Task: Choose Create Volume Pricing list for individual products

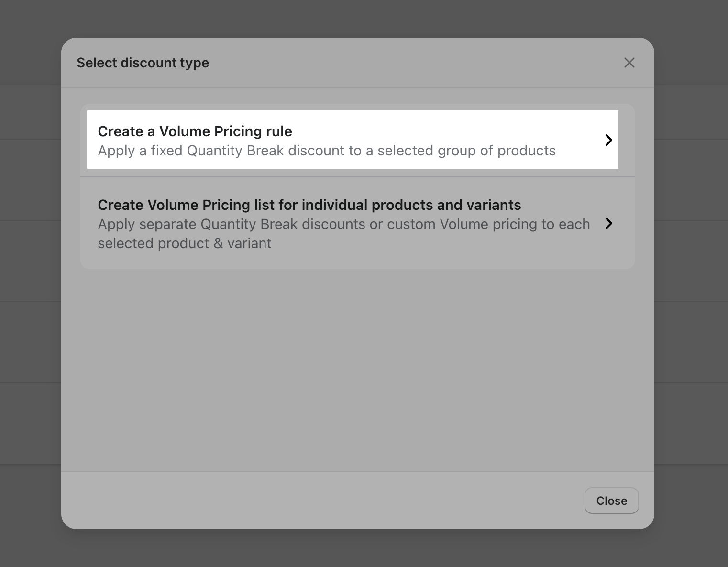Action: 357,223
